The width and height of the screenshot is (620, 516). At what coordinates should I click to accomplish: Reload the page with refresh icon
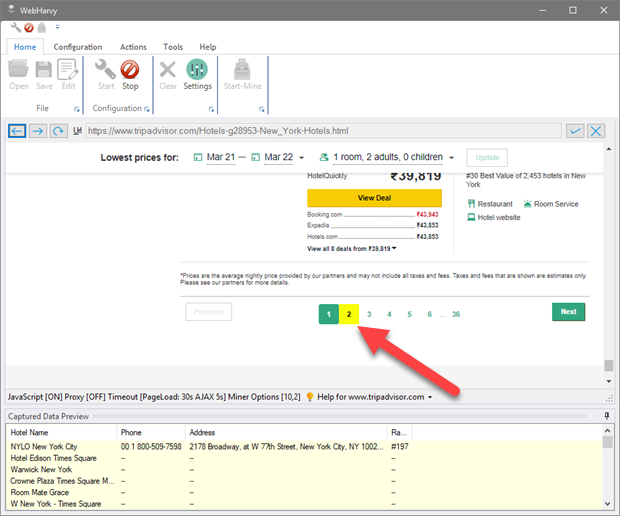tap(58, 131)
